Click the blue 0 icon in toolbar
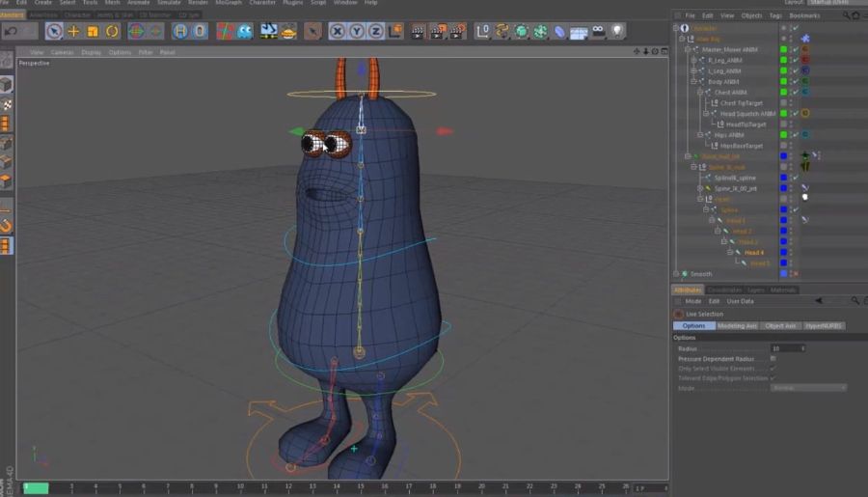Viewport: 868px width, 497px height. [200, 31]
